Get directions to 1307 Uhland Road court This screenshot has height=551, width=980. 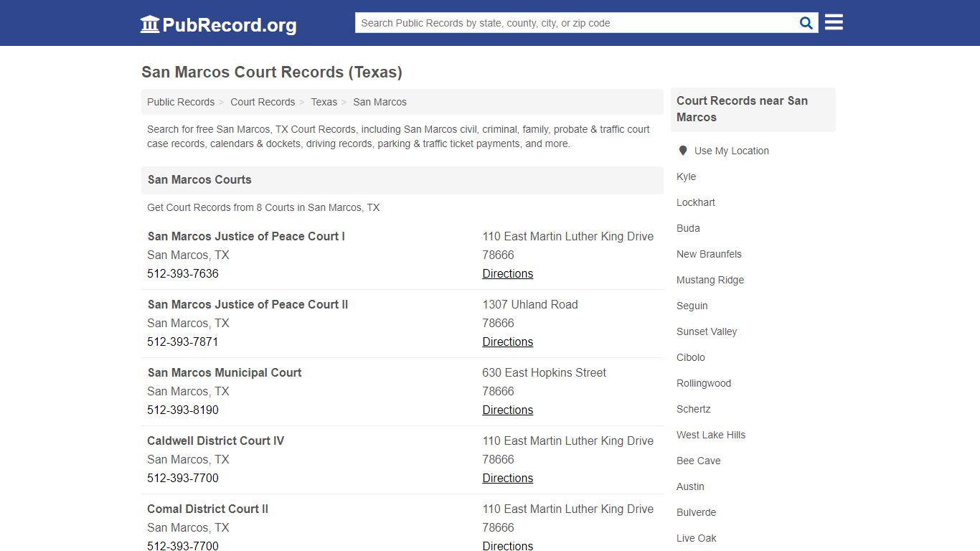coord(507,342)
